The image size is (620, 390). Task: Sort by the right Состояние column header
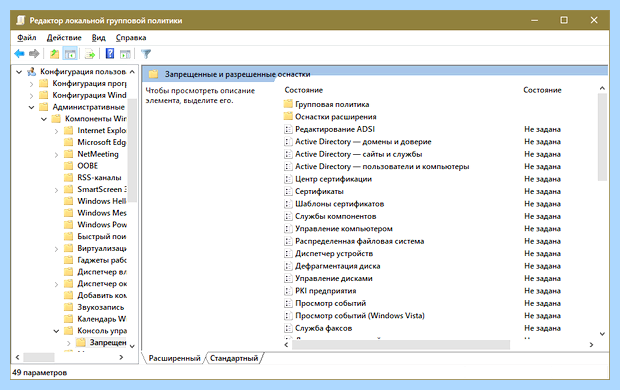coord(542,90)
